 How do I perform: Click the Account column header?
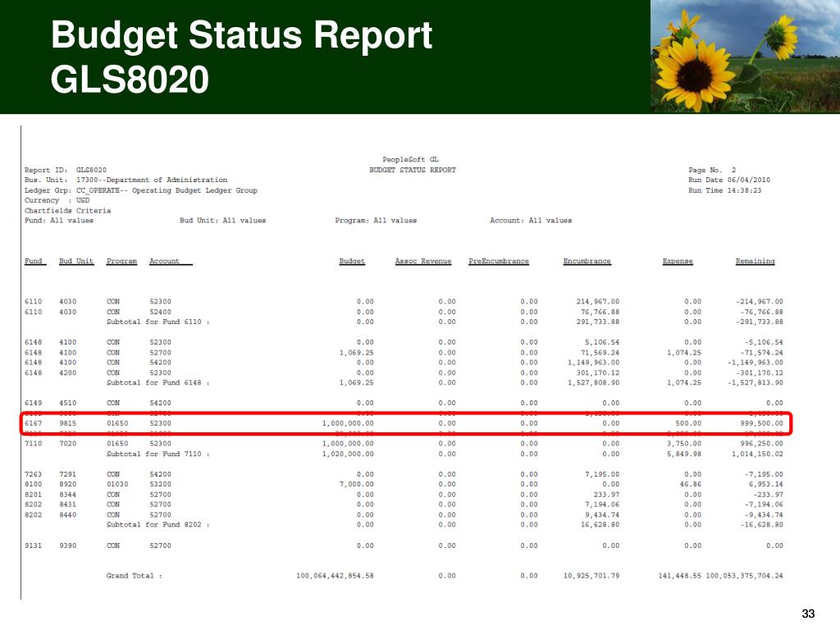171,261
